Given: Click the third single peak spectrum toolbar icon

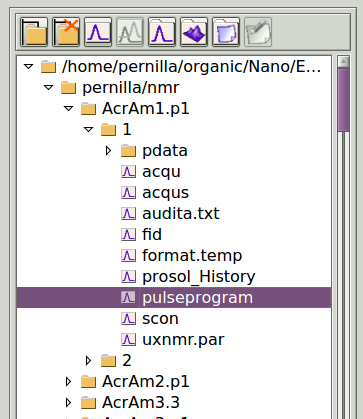Looking at the screenshot, I should click(162, 32).
